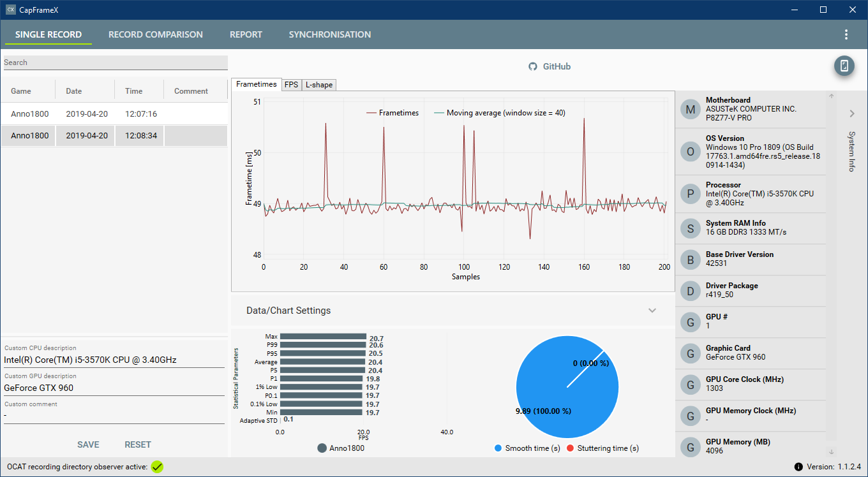This screenshot has height=477, width=868.
Task: Go to the Report tab
Action: pos(246,34)
